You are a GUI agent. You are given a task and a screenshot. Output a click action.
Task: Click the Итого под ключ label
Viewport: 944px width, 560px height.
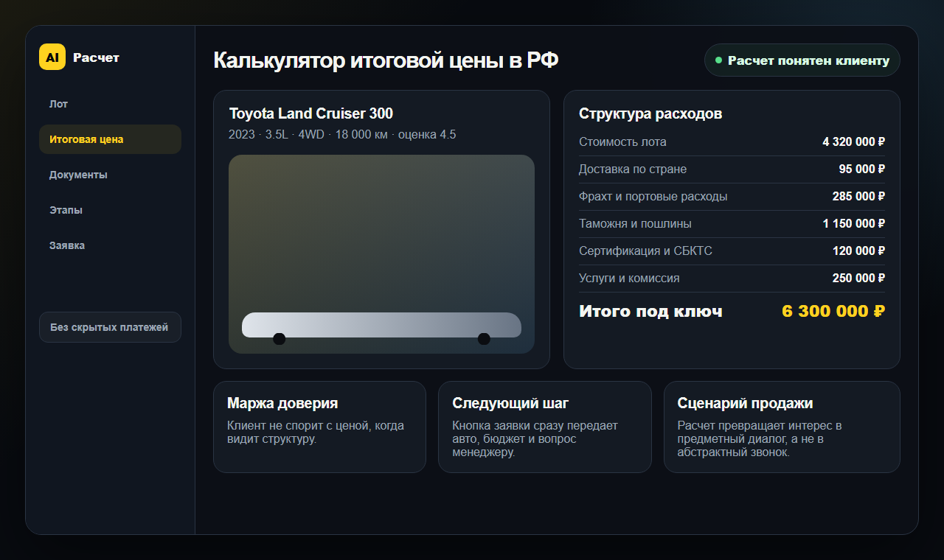(650, 311)
